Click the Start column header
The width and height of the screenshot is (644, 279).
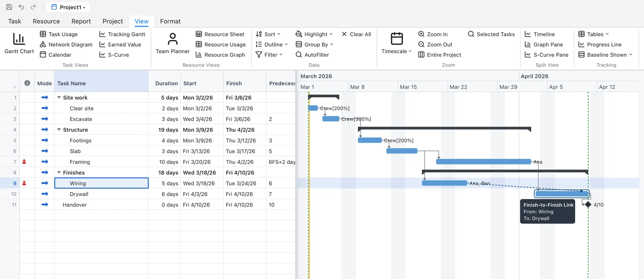(202, 83)
